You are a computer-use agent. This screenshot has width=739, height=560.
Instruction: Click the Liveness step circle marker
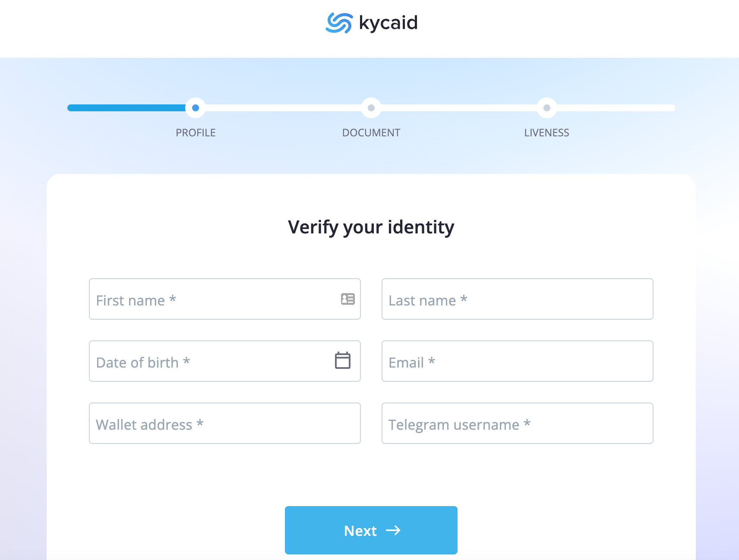tap(547, 108)
